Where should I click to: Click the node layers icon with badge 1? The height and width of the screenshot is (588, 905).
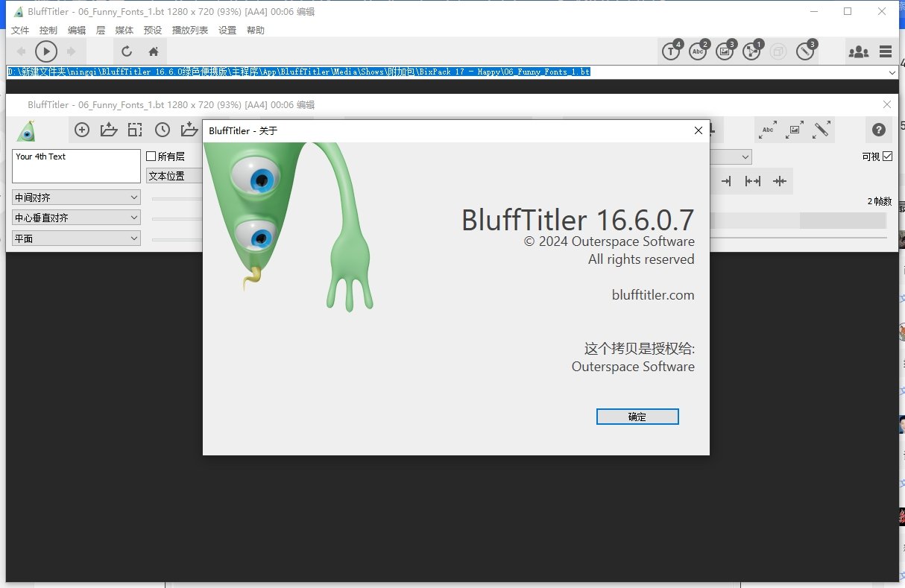click(x=752, y=51)
